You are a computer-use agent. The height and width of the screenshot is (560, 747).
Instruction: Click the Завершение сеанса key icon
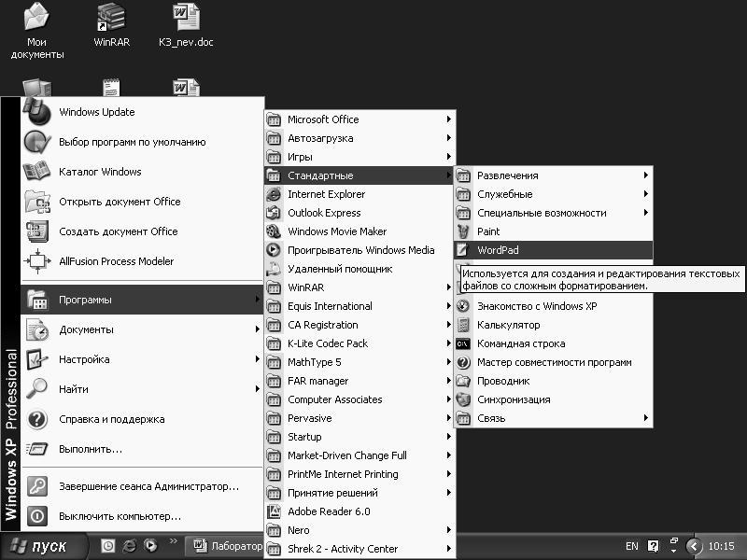[x=37, y=486]
